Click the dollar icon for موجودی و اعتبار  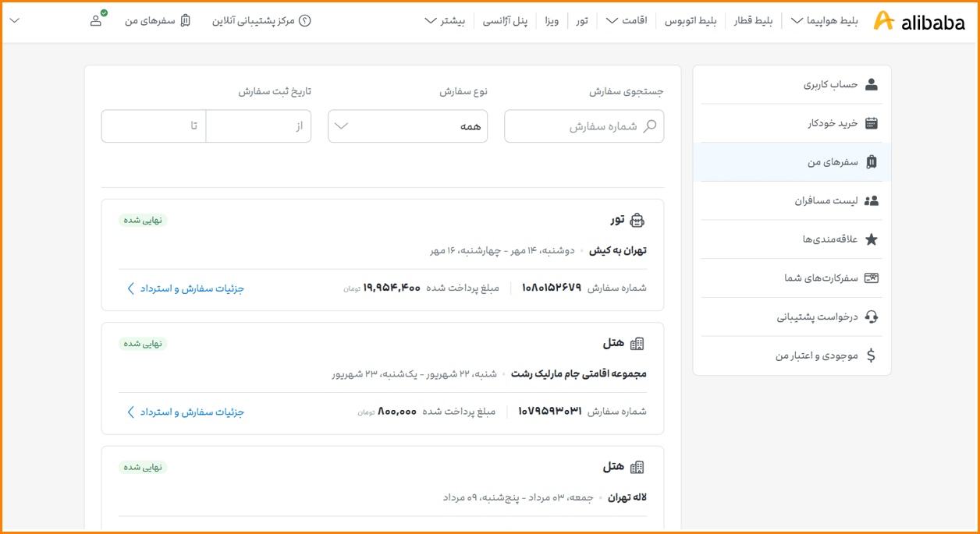click(872, 355)
